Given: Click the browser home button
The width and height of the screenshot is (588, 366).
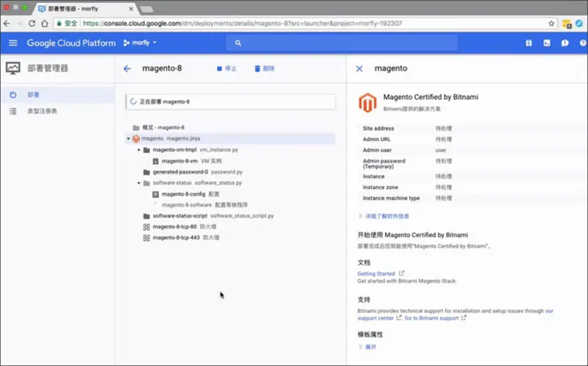Looking at the screenshot, I should (45, 24).
